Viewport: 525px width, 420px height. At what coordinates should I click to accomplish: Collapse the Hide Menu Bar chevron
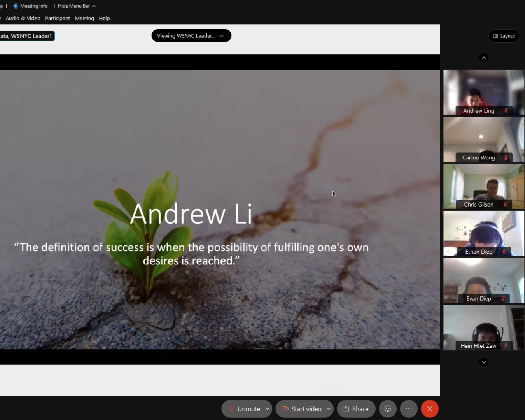[x=94, y=6]
